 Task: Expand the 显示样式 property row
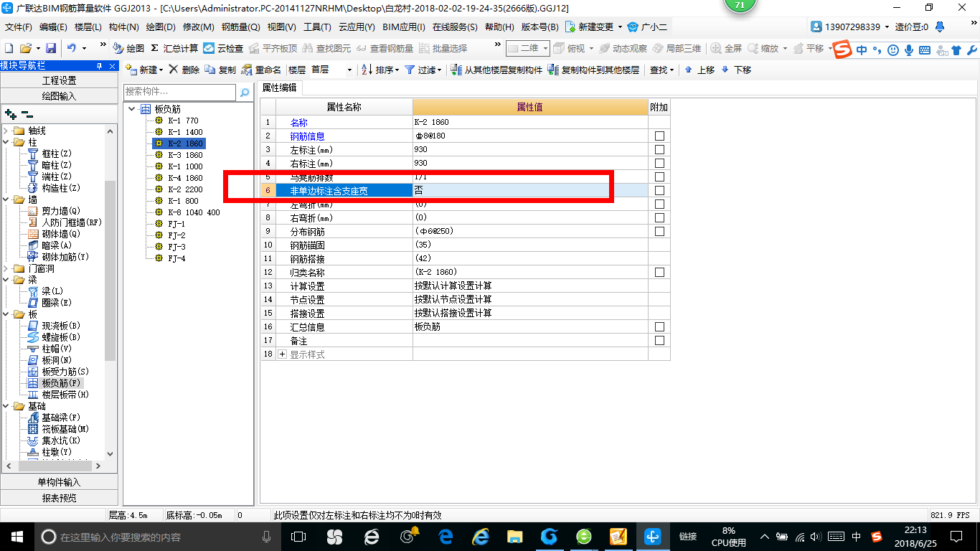(x=282, y=354)
